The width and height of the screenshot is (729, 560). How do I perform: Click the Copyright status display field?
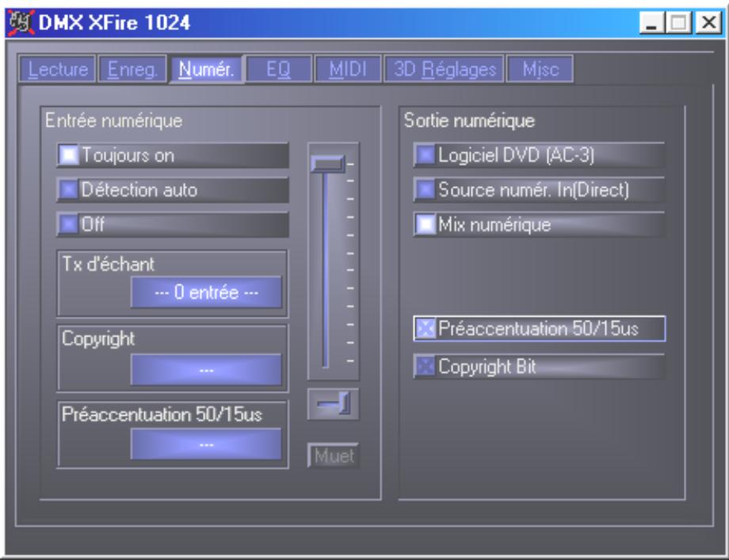(x=206, y=370)
